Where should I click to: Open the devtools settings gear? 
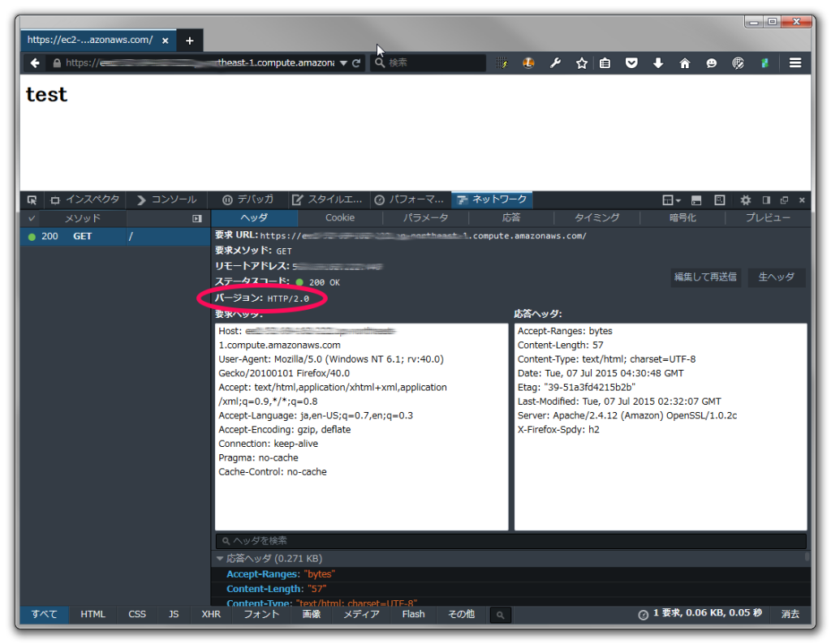click(x=747, y=200)
